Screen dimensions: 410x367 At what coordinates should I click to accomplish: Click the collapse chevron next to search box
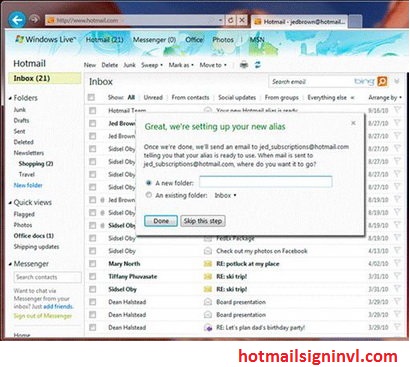pyautogui.click(x=397, y=81)
